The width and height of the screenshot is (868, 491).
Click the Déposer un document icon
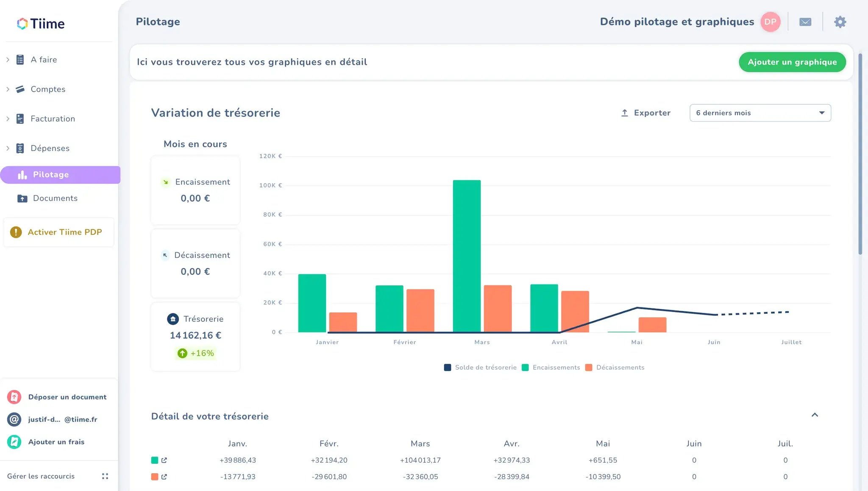click(x=14, y=397)
